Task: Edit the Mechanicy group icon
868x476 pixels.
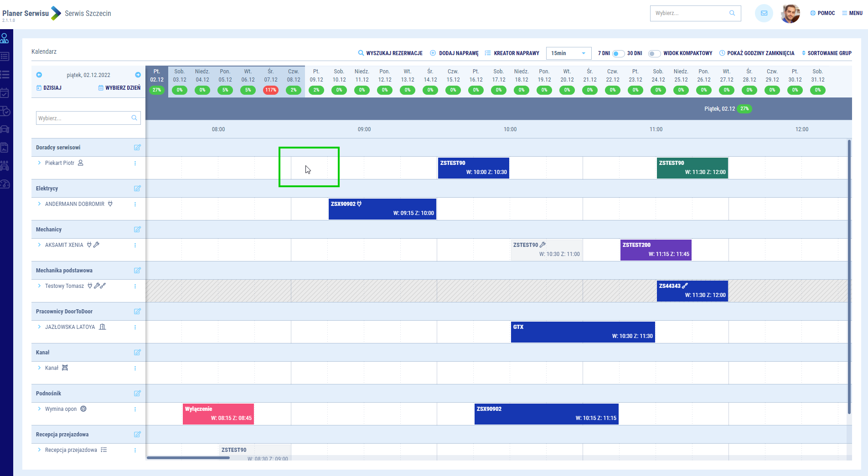Action: click(x=137, y=230)
